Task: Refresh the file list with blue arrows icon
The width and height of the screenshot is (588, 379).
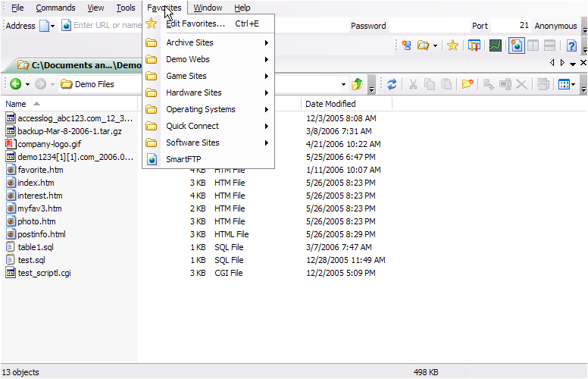Action: [x=392, y=83]
